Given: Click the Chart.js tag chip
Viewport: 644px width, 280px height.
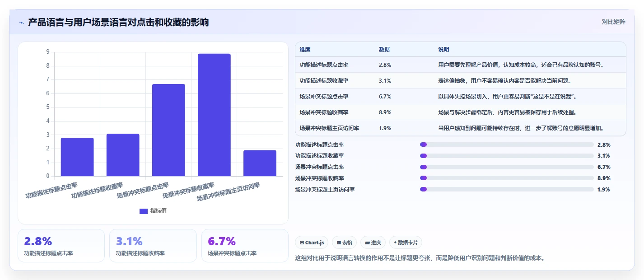Looking at the screenshot, I should pos(312,243).
